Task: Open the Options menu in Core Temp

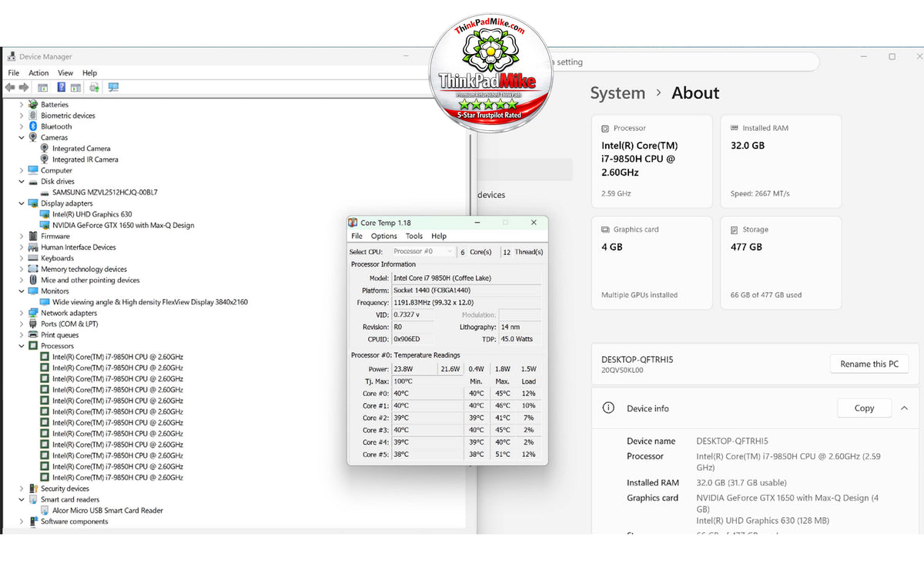Action: coord(384,237)
